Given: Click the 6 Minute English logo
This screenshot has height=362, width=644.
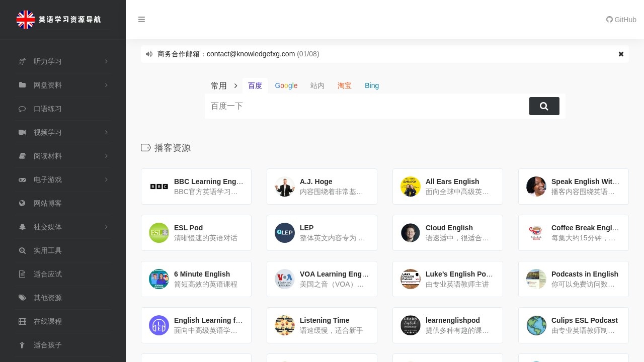Looking at the screenshot, I should [159, 279].
